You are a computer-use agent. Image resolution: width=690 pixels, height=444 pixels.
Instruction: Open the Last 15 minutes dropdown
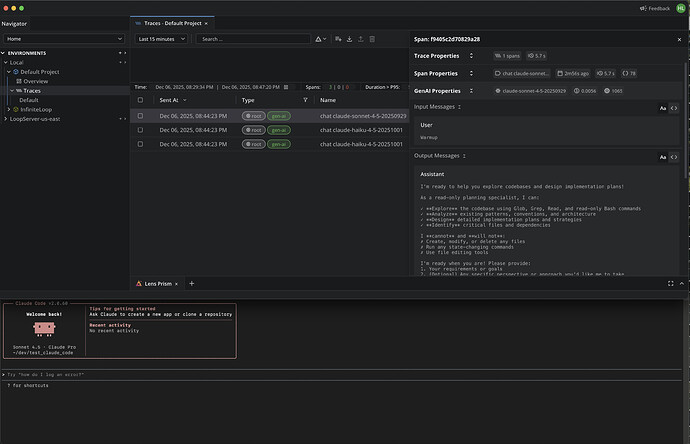[x=162, y=39]
